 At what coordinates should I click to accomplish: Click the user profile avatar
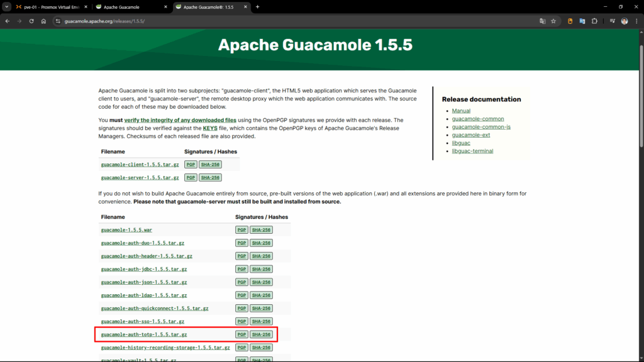[x=625, y=21]
